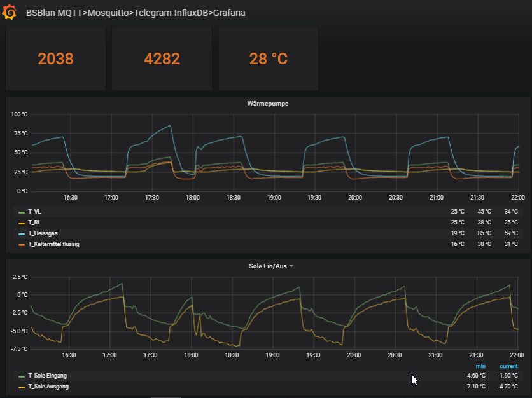Click the T_Heissgas current value 59 °C
The height and width of the screenshot is (398, 532).
coord(511,233)
